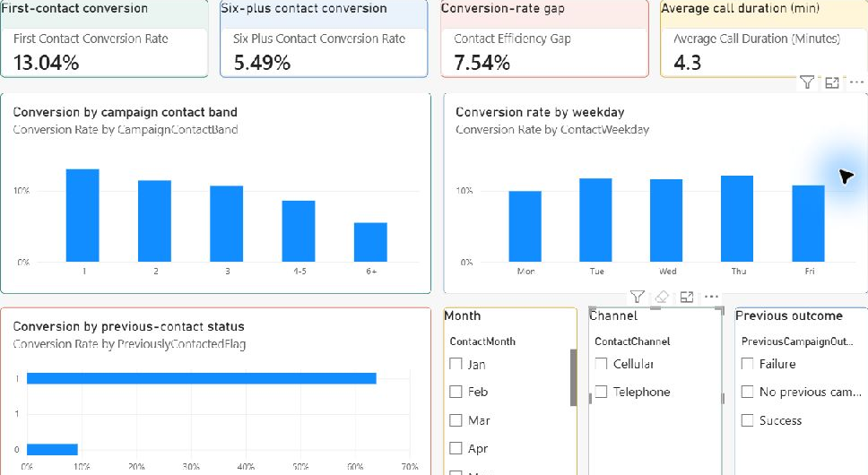Select the 6+ contact band bar

click(370, 242)
